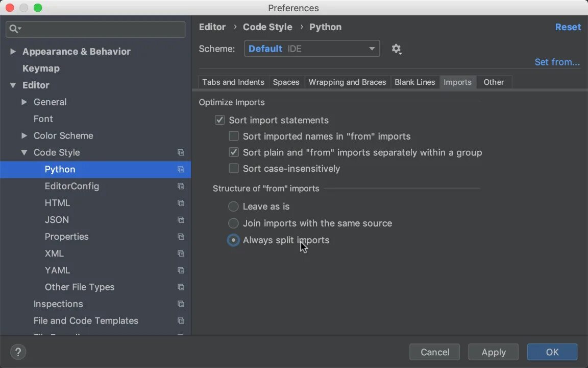Click the copy icon beside JSON
The height and width of the screenshot is (368, 588).
tap(181, 220)
